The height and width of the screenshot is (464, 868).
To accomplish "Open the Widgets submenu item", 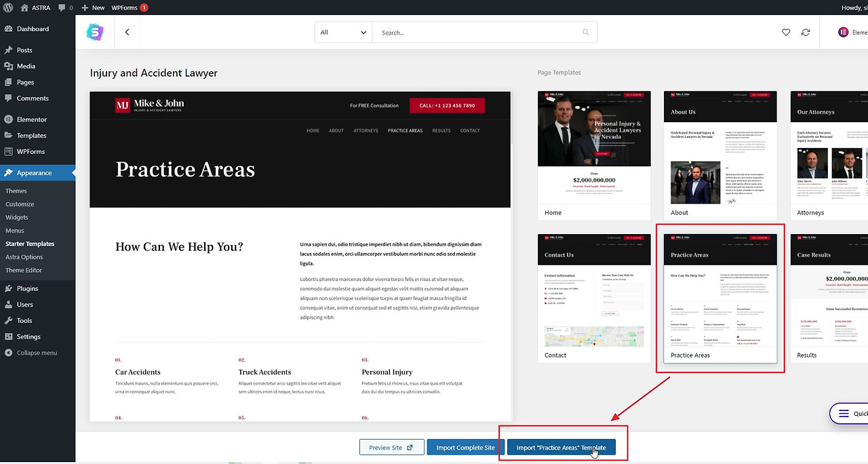I will [x=17, y=217].
